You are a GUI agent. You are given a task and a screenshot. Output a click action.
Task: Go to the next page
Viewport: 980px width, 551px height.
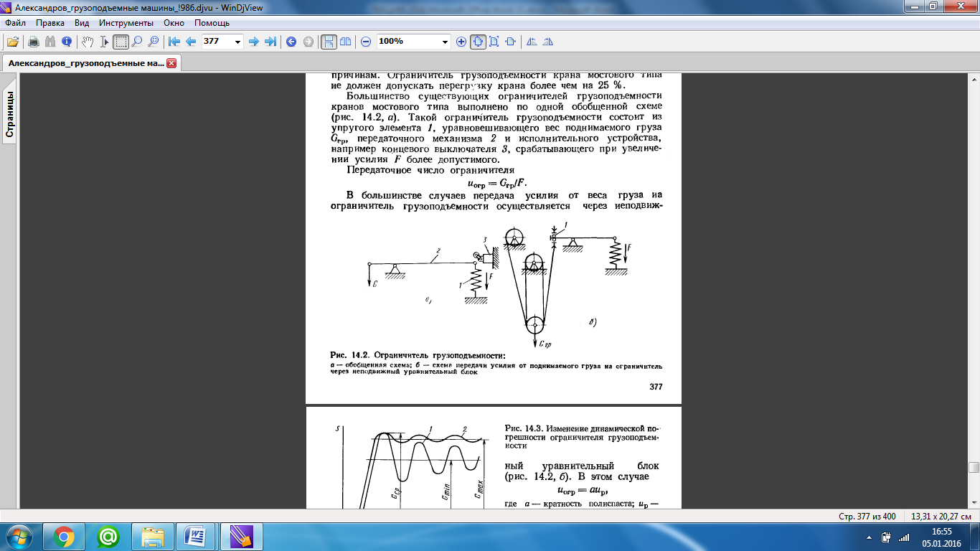click(253, 42)
